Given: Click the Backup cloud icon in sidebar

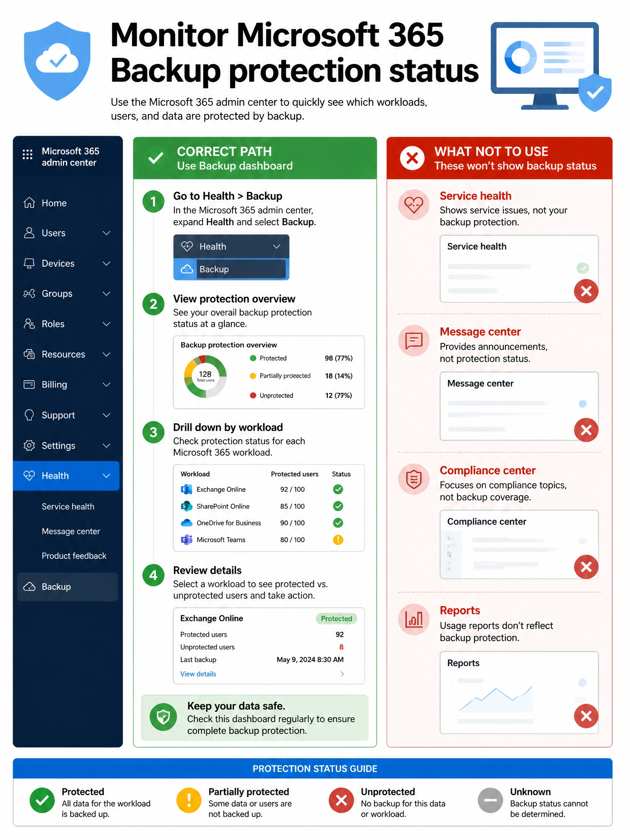Looking at the screenshot, I should pyautogui.click(x=29, y=587).
